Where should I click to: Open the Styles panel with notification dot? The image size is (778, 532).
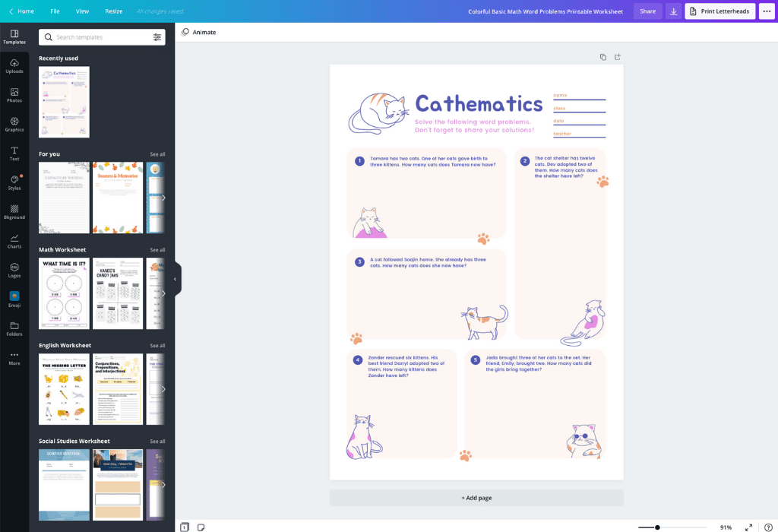tap(14, 182)
